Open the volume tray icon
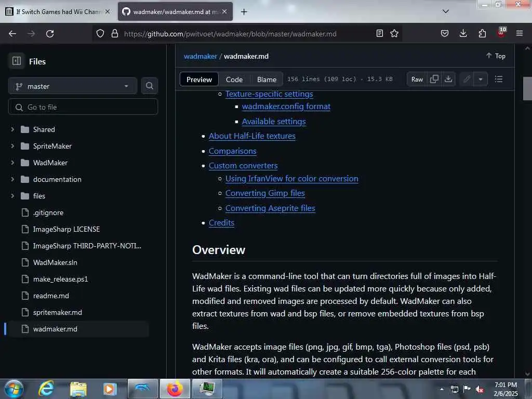Screen dimensions: 532x399 480,390
